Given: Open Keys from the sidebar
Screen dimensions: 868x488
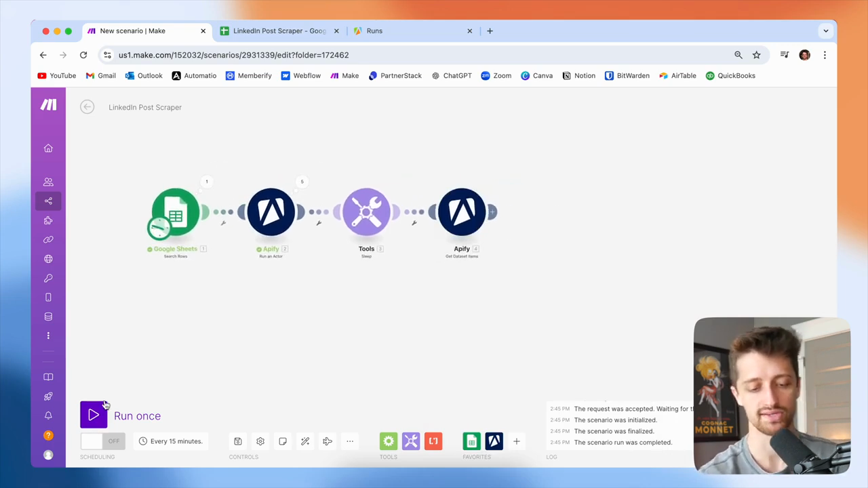Looking at the screenshot, I should [48, 278].
